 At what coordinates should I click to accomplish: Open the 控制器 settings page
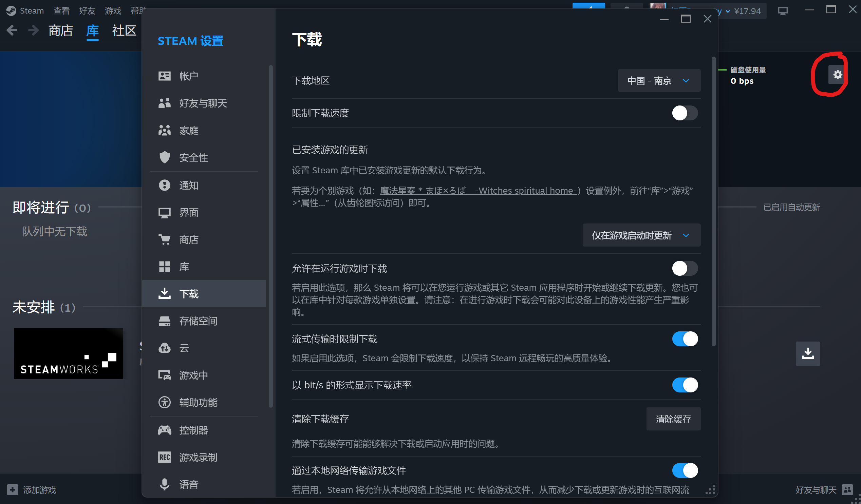[193, 430]
